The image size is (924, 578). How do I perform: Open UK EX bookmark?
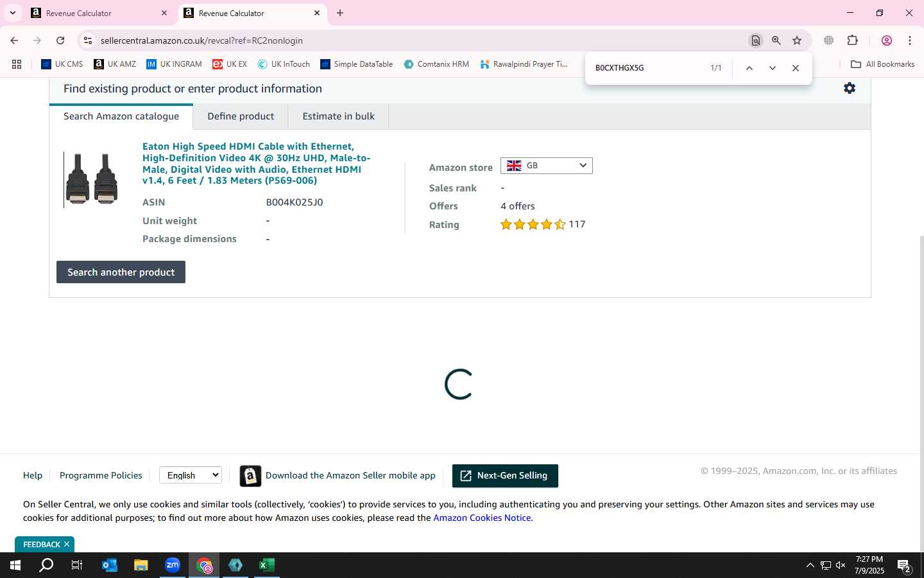[x=230, y=64]
